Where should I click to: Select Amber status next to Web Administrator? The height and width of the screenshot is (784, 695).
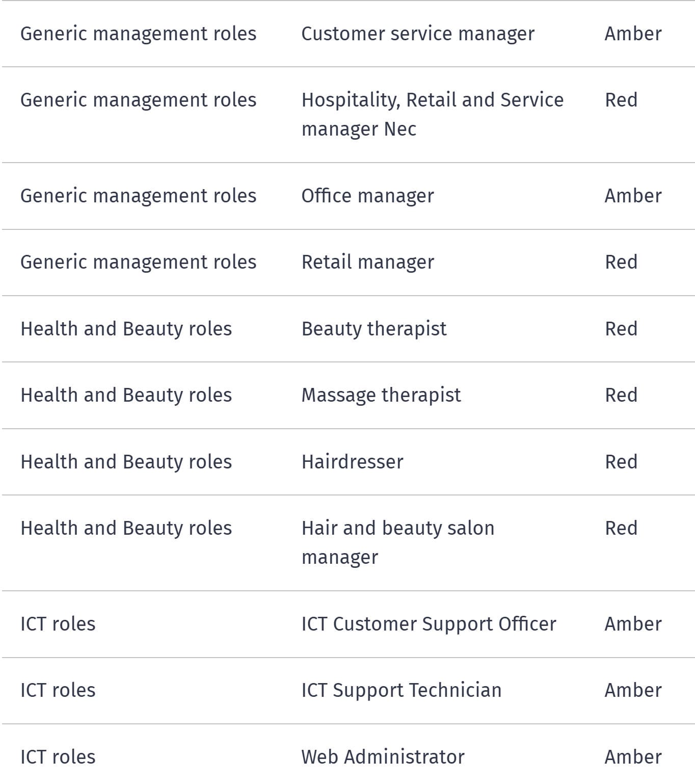(x=633, y=757)
